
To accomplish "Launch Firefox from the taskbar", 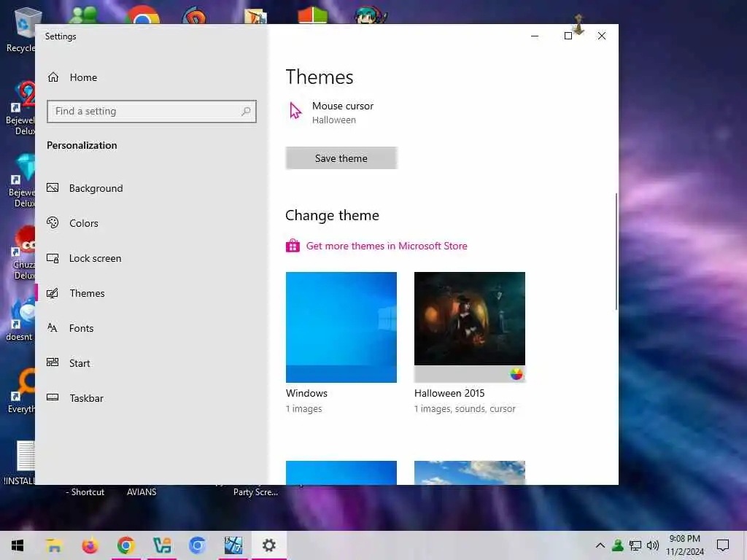I will [x=90, y=545].
